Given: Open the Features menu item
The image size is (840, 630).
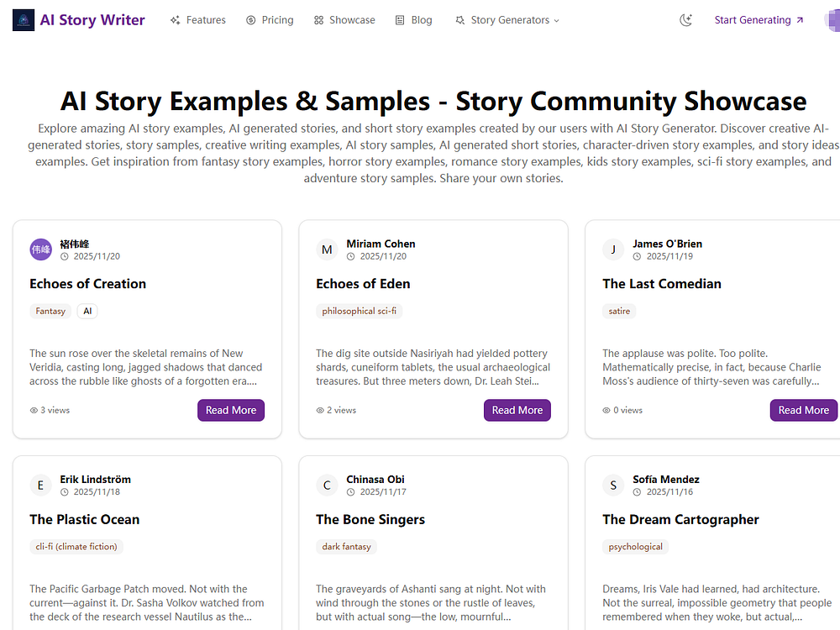Looking at the screenshot, I should coord(197,20).
